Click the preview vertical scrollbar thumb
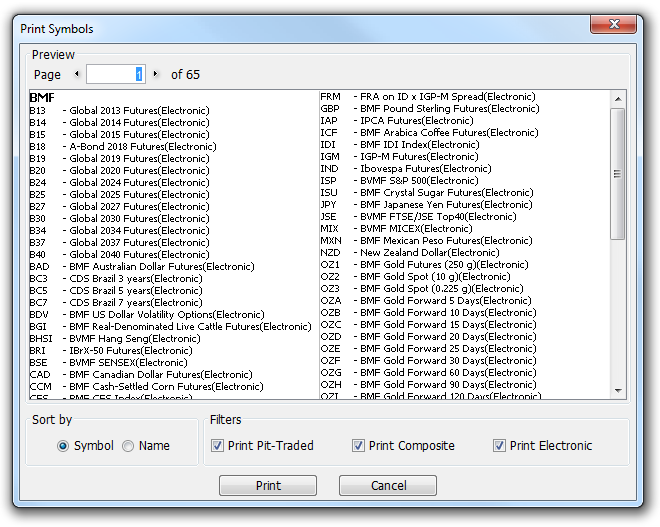This screenshot has width=660, height=527. click(617, 174)
